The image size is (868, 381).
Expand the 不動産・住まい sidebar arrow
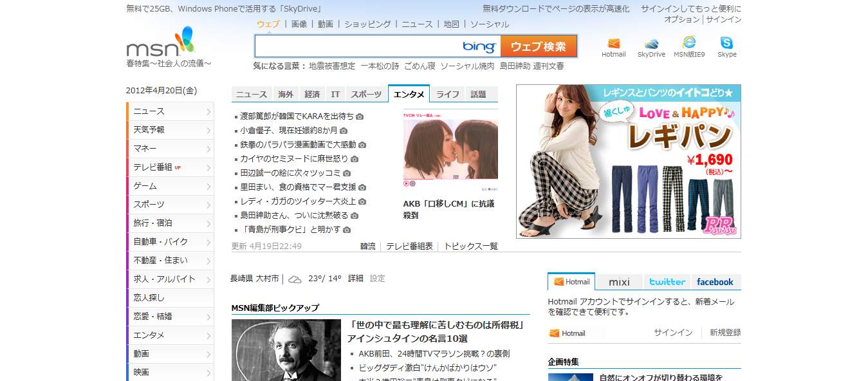point(208,261)
